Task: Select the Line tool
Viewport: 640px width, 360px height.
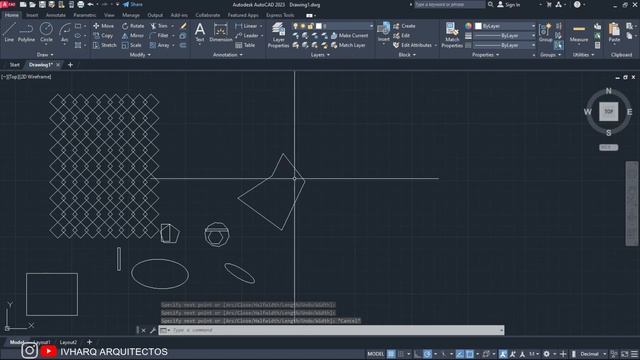Action: point(9,33)
